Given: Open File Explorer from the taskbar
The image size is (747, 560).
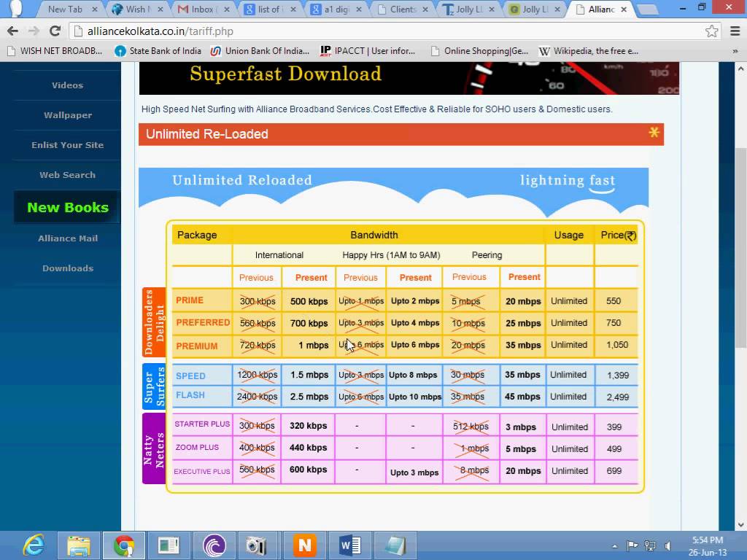Looking at the screenshot, I should [79, 545].
